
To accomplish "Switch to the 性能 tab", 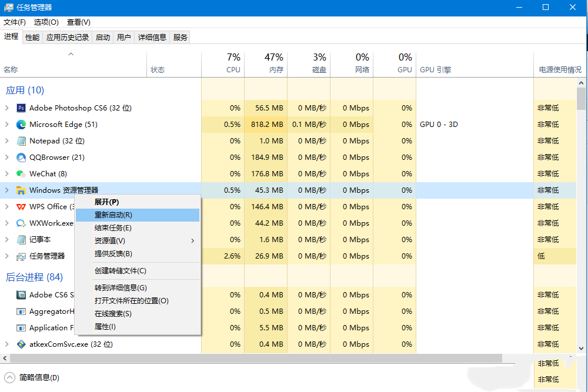I will pos(32,36).
